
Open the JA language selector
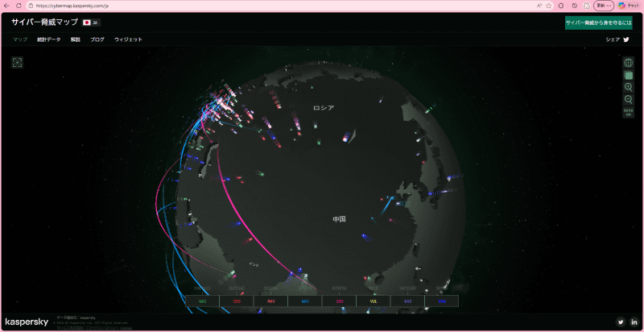[x=91, y=23]
